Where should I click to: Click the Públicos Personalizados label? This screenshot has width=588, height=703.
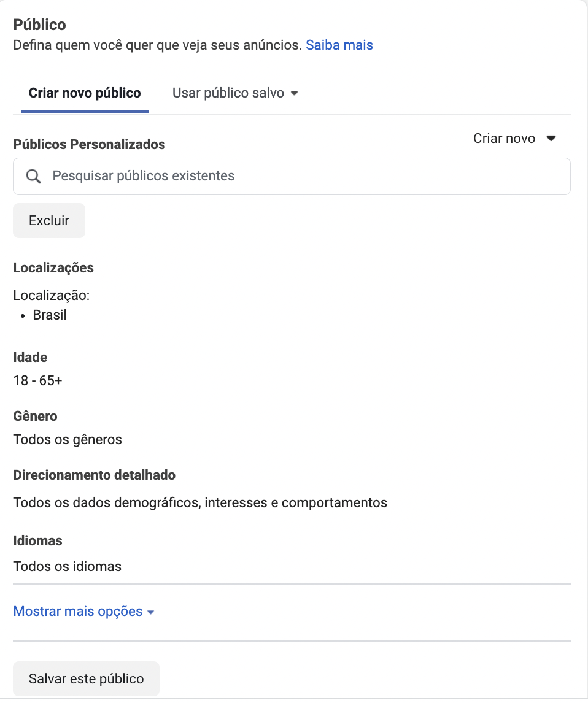[89, 144]
